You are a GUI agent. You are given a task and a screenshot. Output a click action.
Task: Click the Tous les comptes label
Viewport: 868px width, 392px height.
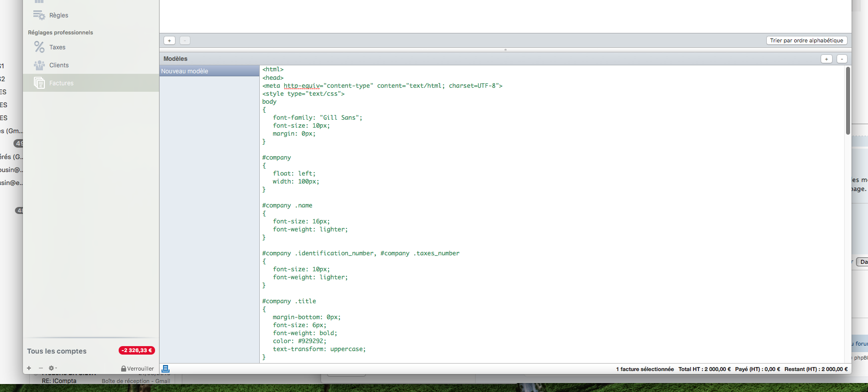(57, 351)
